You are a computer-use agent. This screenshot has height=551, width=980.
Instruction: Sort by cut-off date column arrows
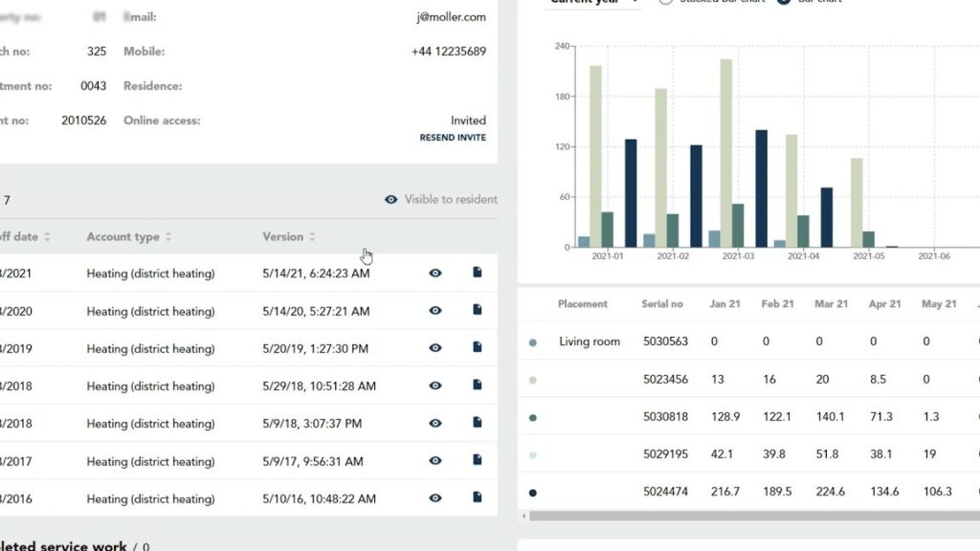(48, 237)
